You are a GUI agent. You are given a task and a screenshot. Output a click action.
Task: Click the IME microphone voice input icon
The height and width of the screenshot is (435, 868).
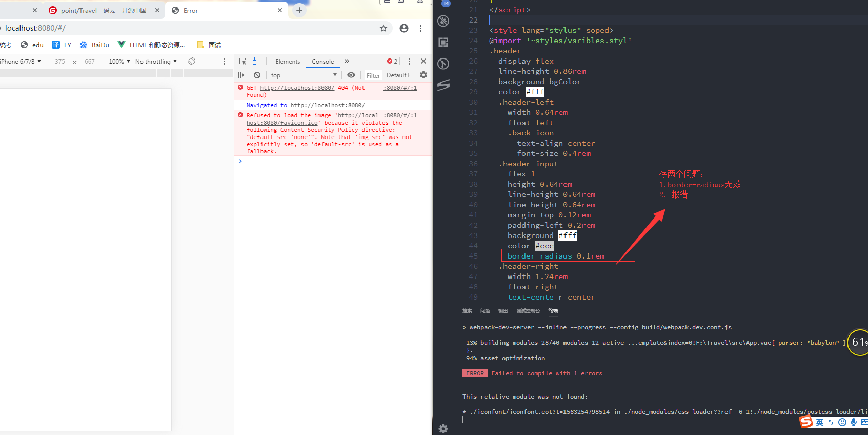[x=853, y=422]
